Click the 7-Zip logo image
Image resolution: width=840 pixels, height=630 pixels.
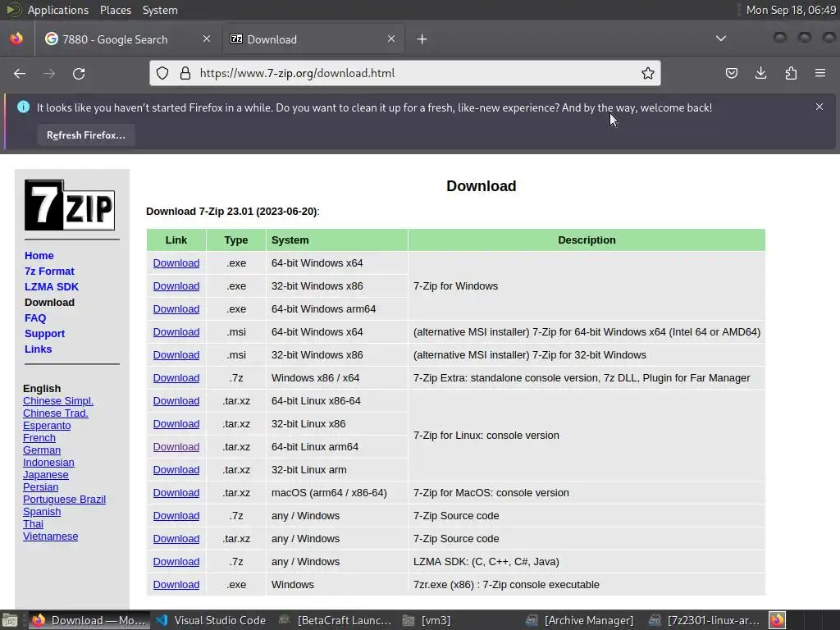pyautogui.click(x=70, y=204)
